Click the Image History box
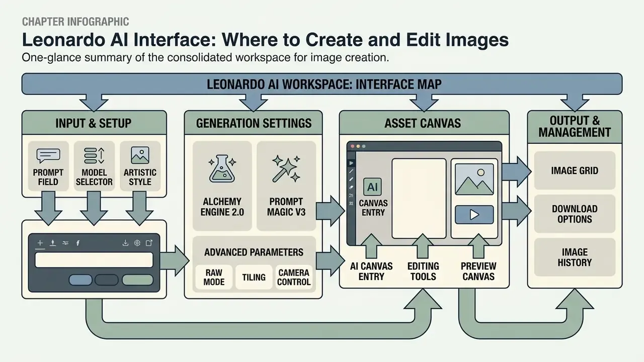 point(575,257)
